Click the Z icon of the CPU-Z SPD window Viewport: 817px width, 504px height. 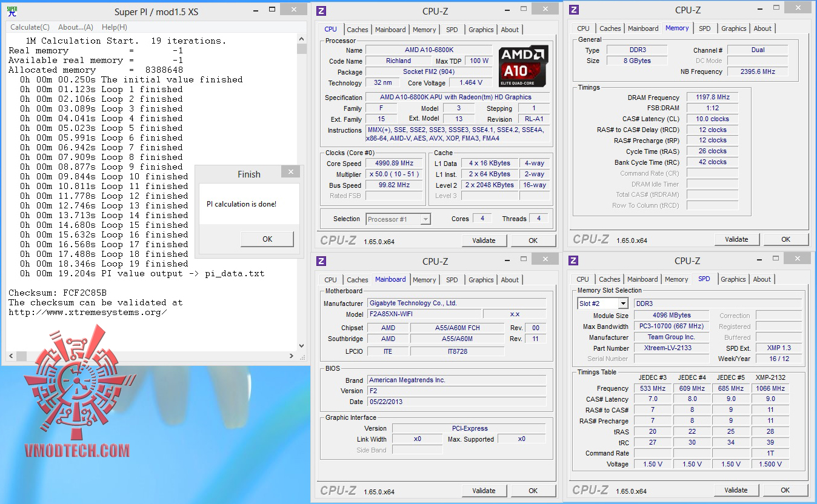tap(573, 260)
